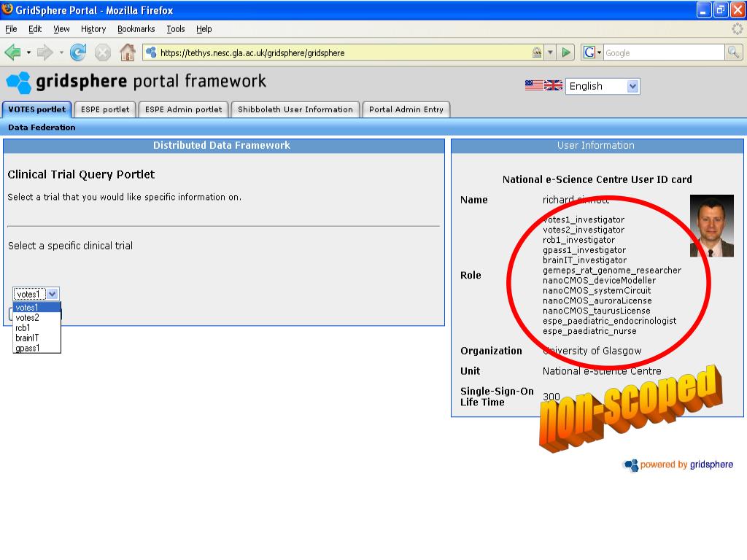This screenshot has height=560, width=747.
Task: Click the nanoCMOS_systemCircuit role text
Action: [597, 290]
